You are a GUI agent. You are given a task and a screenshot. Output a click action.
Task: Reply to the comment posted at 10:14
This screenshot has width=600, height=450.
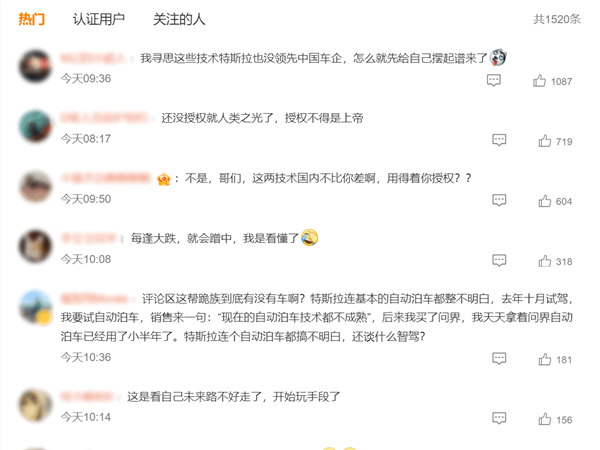tap(499, 418)
